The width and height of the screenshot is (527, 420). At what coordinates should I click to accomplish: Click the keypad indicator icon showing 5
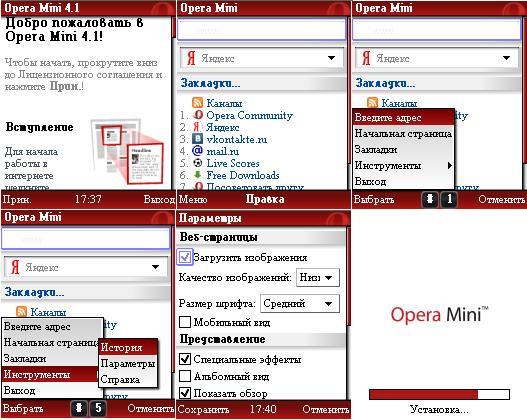coord(97,408)
